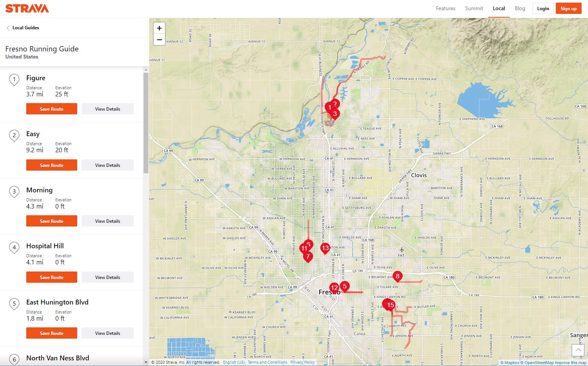The height and width of the screenshot is (366, 588).
Task: Open the Blog menu item
Action: pos(520,8)
